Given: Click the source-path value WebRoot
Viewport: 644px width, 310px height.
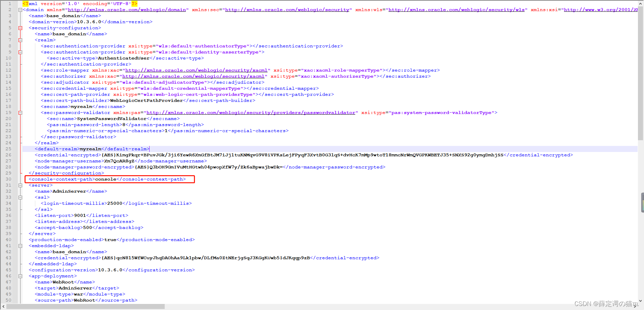Looking at the screenshot, I should tap(84, 300).
